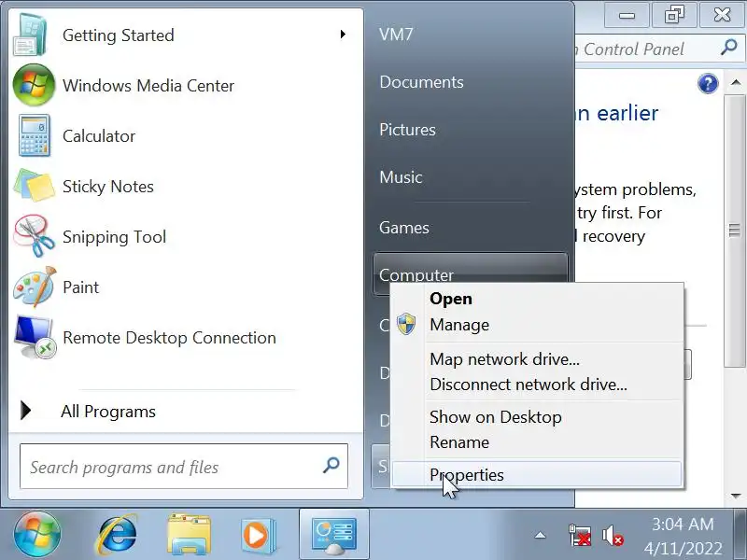This screenshot has width=747, height=560.
Task: Click the network status tray icon
Action: [x=580, y=535]
